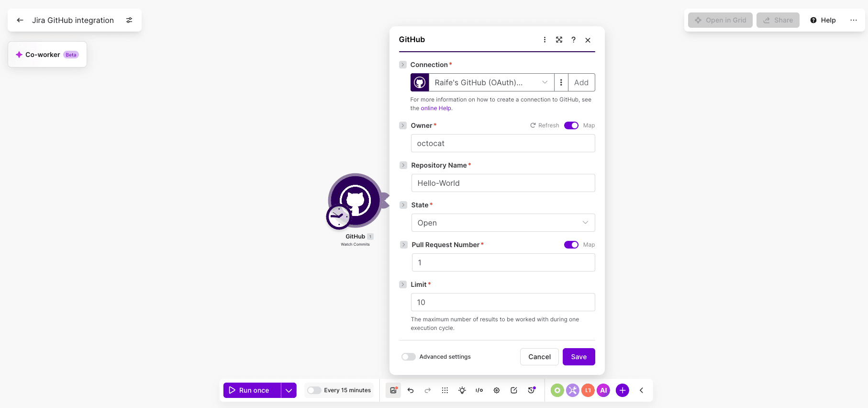Viewport: 868px width, 408px height.
Task: Click the green flow control gear icon
Action: coord(557,390)
